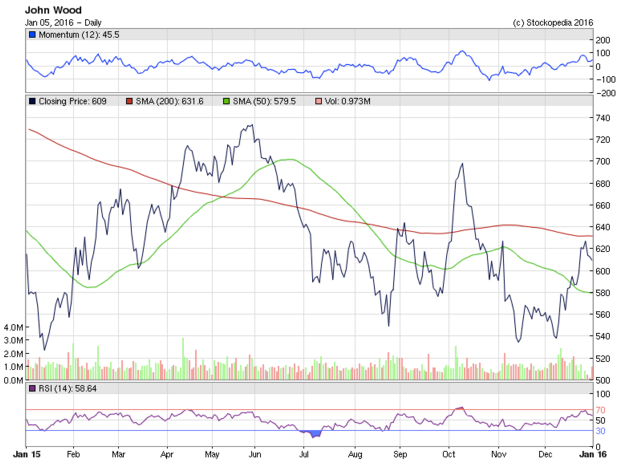Click the 'Dec' x-axis label
The height and width of the screenshot is (469, 620).
pos(545,454)
